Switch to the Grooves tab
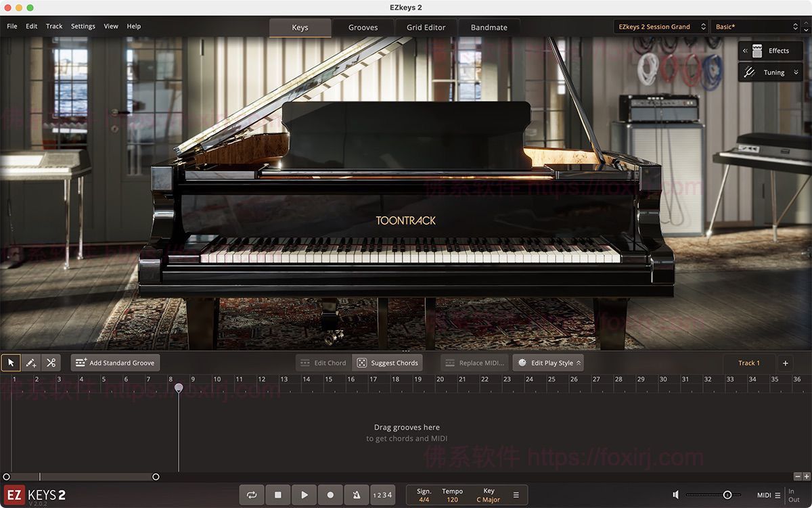The height and width of the screenshot is (508, 812). pyautogui.click(x=363, y=27)
